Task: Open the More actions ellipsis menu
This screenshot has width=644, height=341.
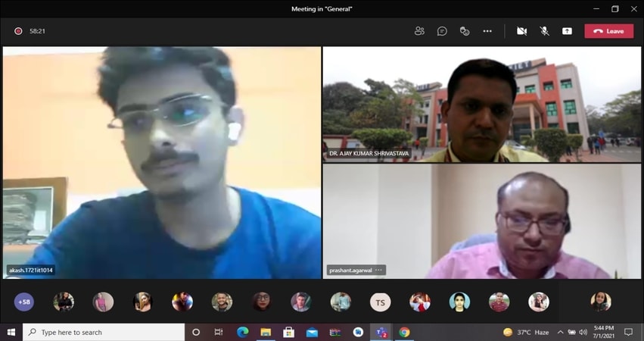Action: [487, 31]
